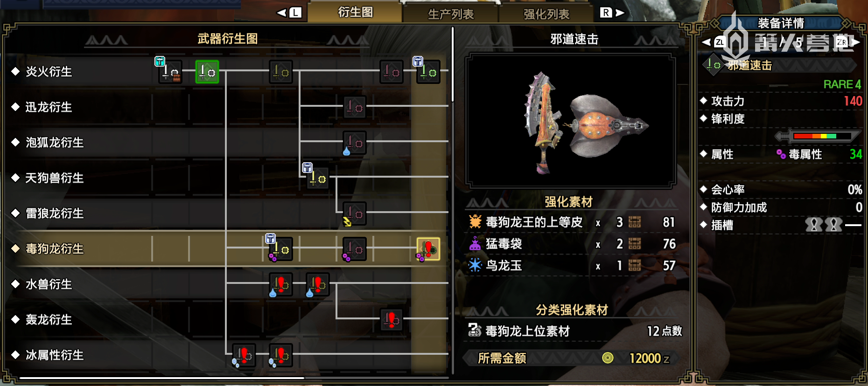This screenshot has height=386, width=868.
Task: Switch to the 生产列表 tab
Action: tap(451, 14)
